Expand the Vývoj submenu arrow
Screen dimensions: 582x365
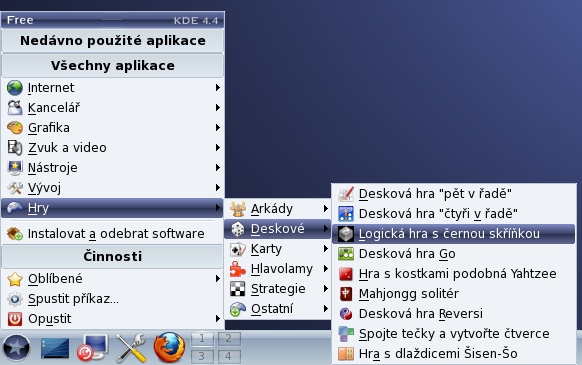[218, 188]
